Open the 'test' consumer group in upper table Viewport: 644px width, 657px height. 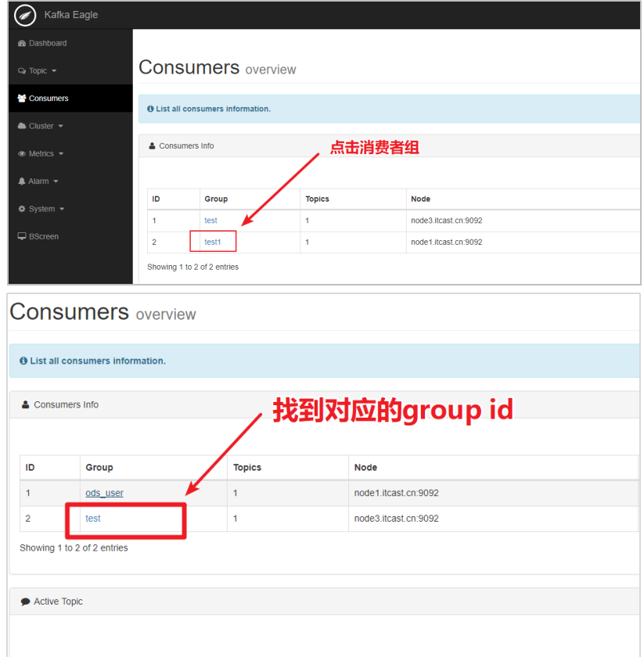point(211,221)
